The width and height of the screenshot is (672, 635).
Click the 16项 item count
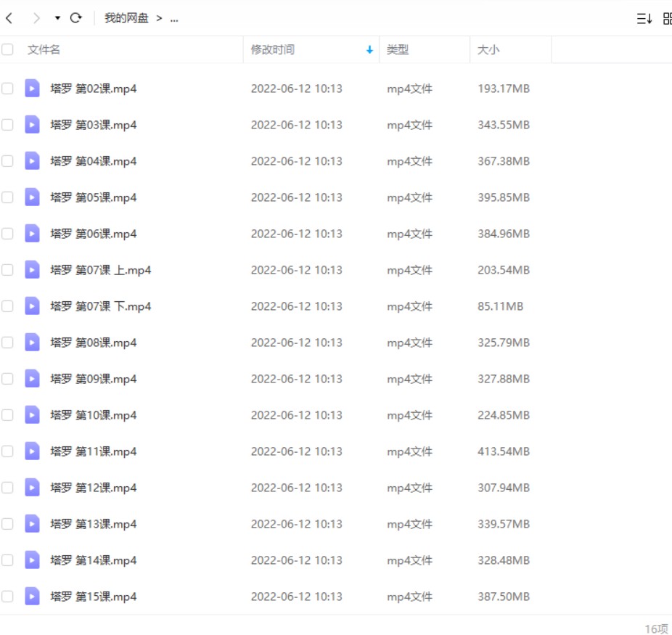click(656, 628)
